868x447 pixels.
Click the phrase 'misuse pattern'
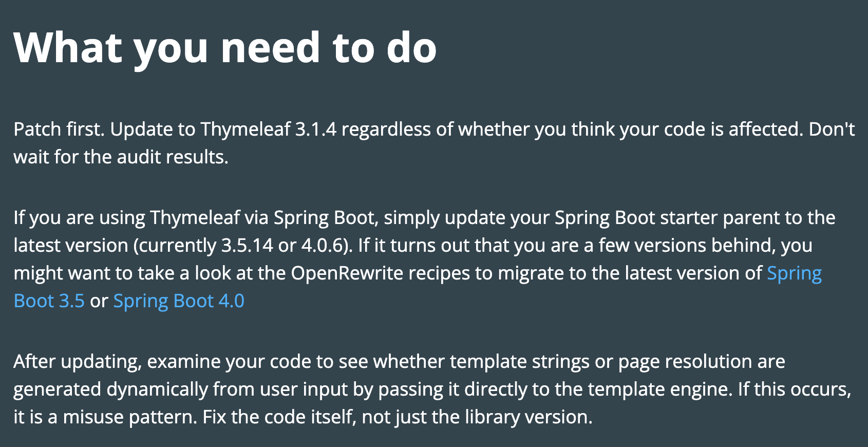pyautogui.click(x=130, y=417)
